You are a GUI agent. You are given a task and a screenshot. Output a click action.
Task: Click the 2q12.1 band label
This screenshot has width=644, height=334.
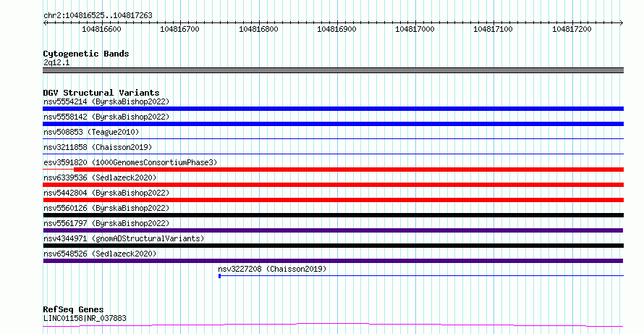(56, 62)
